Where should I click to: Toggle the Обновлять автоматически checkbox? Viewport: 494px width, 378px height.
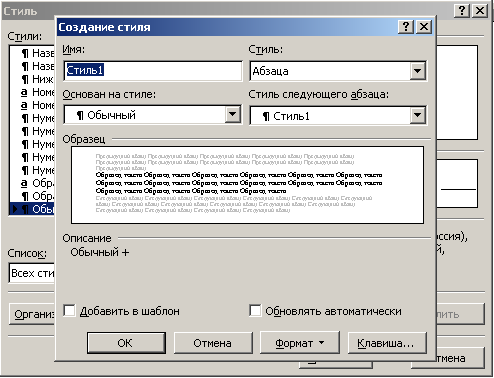(x=255, y=311)
